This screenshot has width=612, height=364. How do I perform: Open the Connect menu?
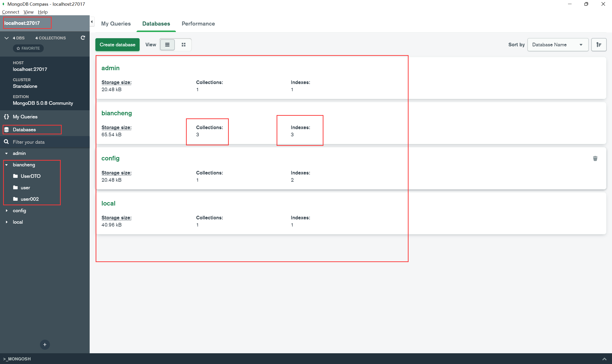pos(11,12)
